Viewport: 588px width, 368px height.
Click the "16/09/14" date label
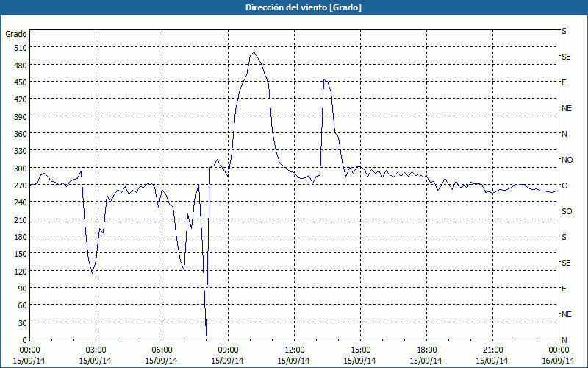coord(559,361)
